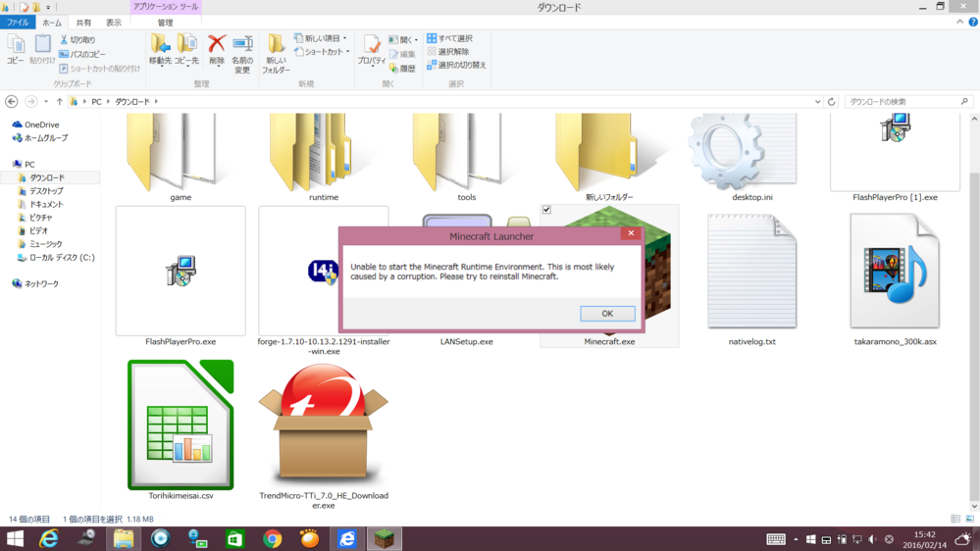Switch to View (表示) tab
The height and width of the screenshot is (551, 980).
tap(113, 23)
